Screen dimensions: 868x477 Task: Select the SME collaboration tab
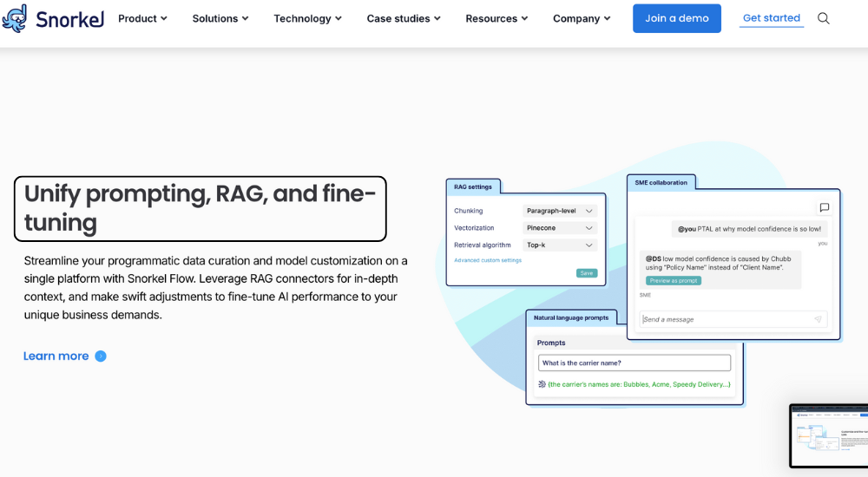click(661, 183)
